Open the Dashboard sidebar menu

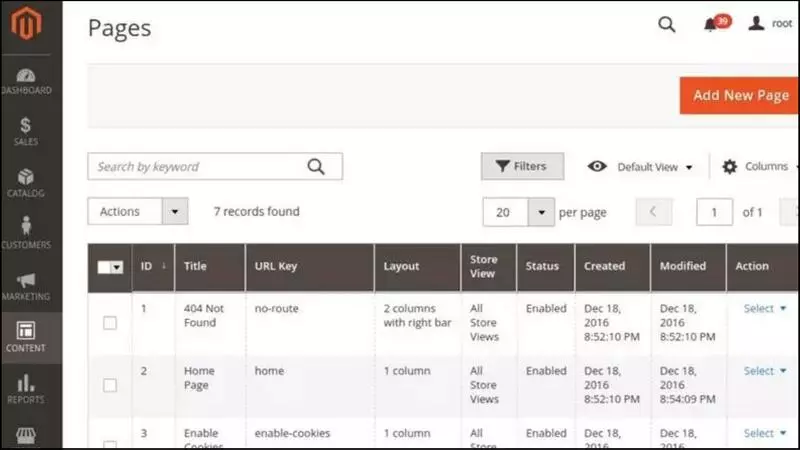26,82
